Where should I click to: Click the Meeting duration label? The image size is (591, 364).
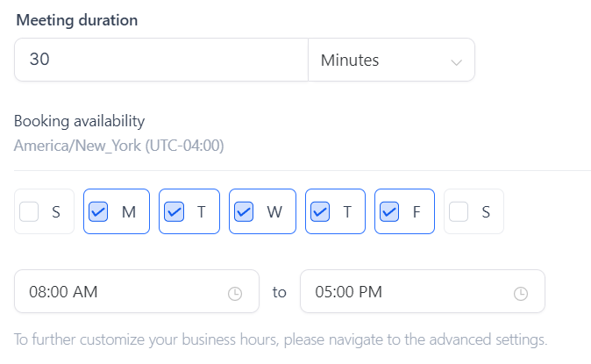click(x=77, y=19)
